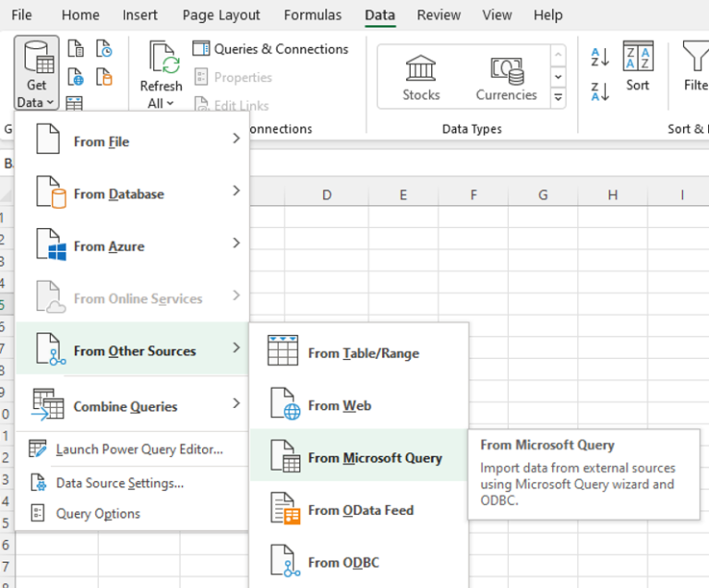Switch to the View tab
Viewport: 709px width, 588px height.
coord(497,15)
